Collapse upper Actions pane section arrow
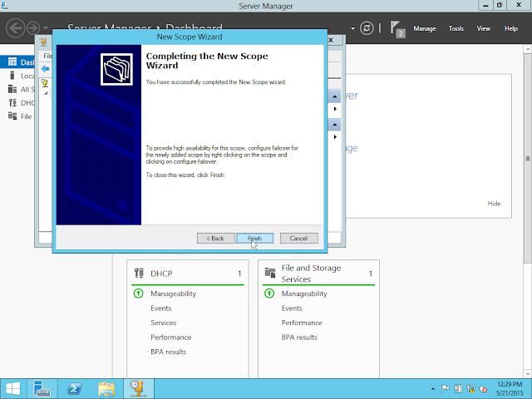Viewport: 532px width, 399px height. pyautogui.click(x=334, y=96)
